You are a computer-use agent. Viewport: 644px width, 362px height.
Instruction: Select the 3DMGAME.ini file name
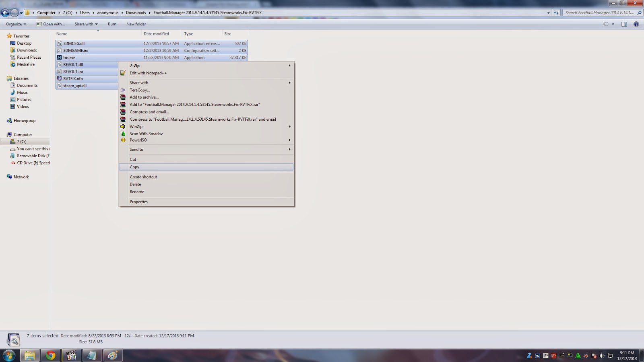point(76,51)
